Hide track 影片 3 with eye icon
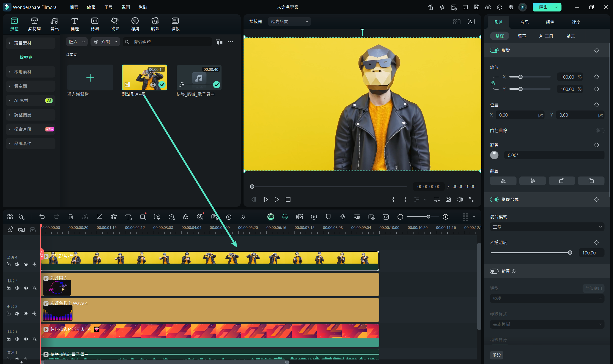 (26, 288)
